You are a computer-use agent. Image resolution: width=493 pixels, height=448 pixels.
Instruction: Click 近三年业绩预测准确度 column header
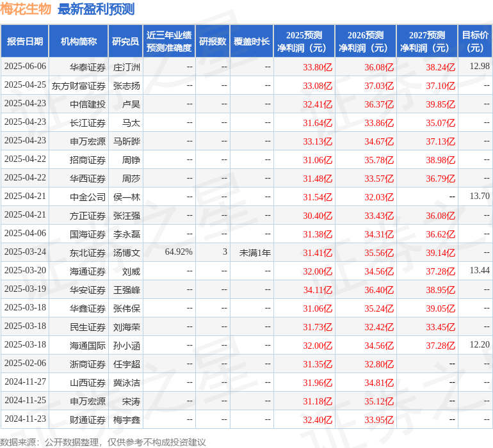coord(169,42)
